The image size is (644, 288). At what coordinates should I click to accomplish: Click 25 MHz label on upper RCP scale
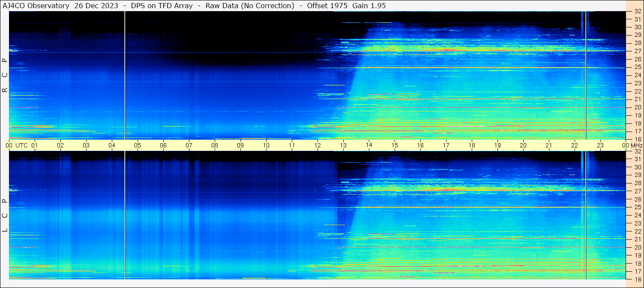click(x=638, y=67)
